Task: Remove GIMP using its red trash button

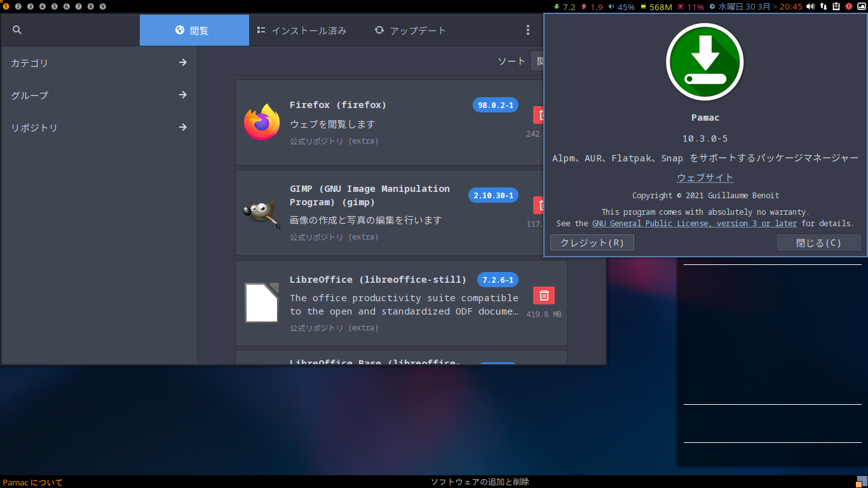Action: click(x=539, y=205)
